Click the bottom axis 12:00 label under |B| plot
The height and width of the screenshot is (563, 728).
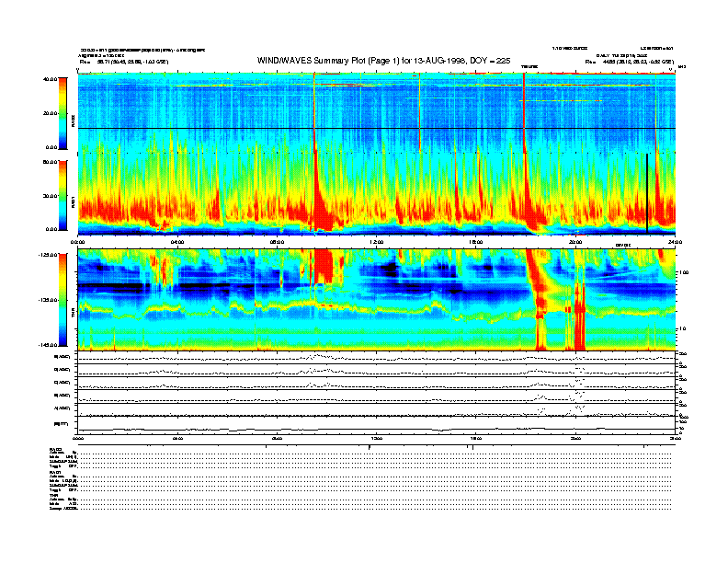[376, 438]
